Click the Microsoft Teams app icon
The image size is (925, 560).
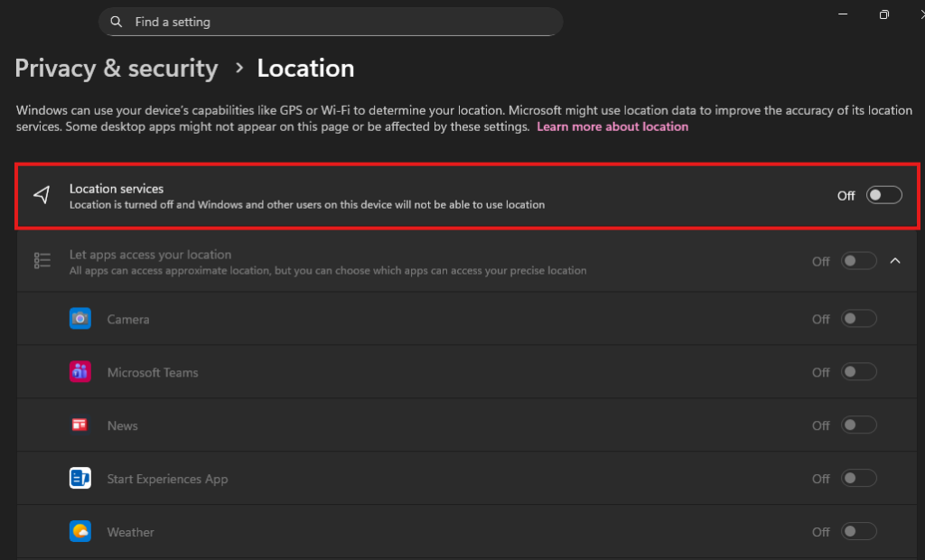[80, 372]
